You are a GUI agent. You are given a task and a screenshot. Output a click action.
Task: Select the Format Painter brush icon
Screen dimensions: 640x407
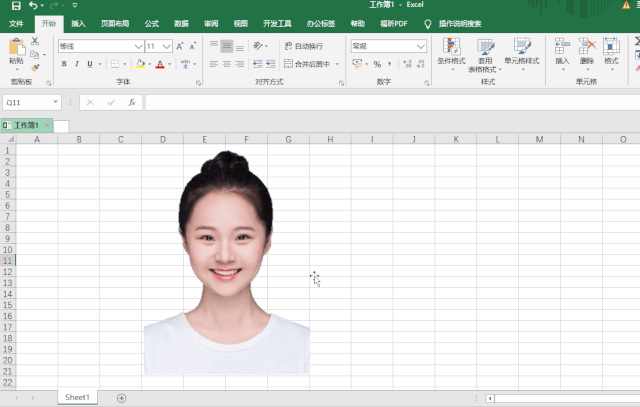[35, 68]
